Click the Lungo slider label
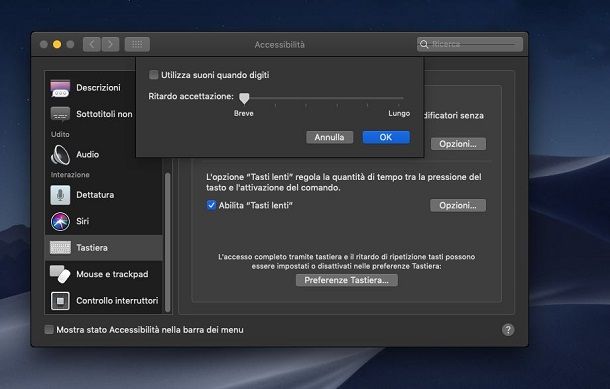The image size is (610, 389). pos(399,114)
